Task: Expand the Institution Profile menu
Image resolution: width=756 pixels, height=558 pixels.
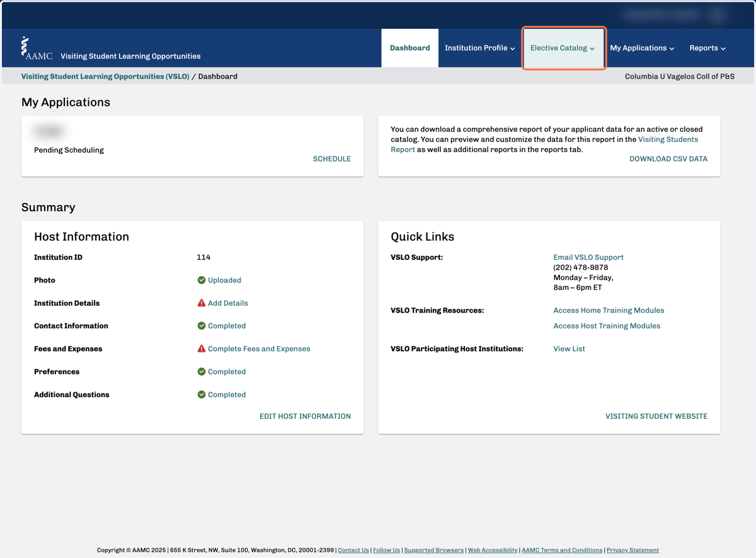Action: click(480, 48)
